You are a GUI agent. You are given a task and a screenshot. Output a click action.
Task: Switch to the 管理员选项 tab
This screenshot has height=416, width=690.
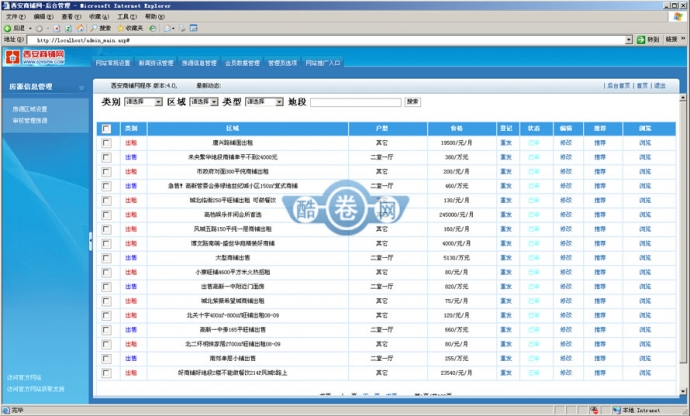282,63
